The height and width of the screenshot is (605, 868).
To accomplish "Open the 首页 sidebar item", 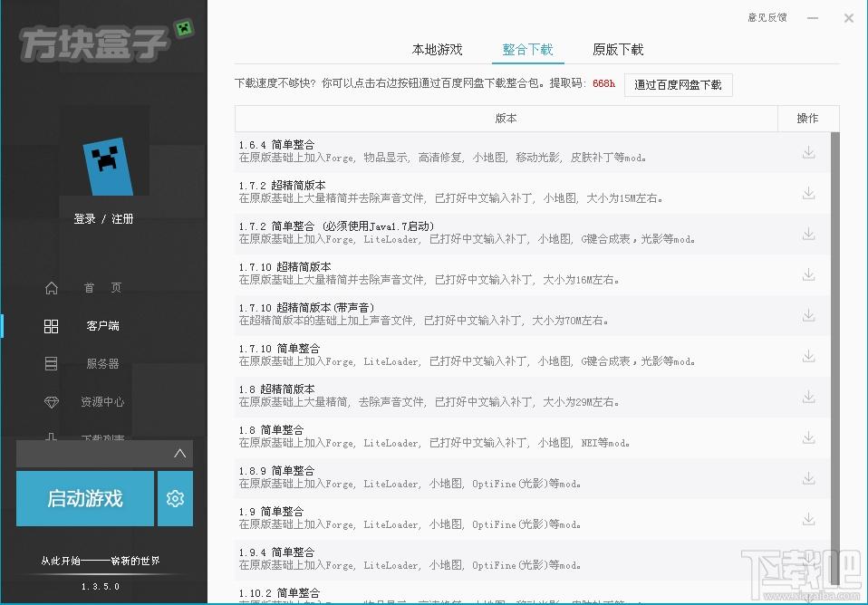I will tap(102, 288).
